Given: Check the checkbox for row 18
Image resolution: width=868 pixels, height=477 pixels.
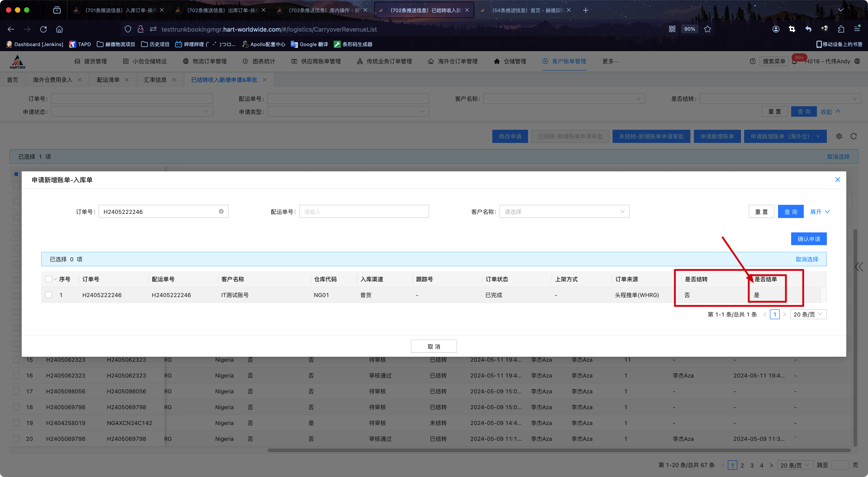Looking at the screenshot, I should pyautogui.click(x=16, y=407).
